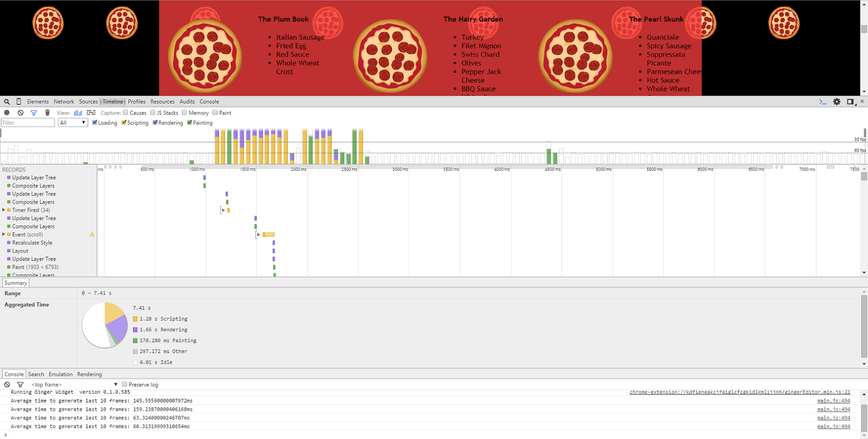Open DevTools settings gear
The height and width of the screenshot is (439, 868).
(837, 102)
